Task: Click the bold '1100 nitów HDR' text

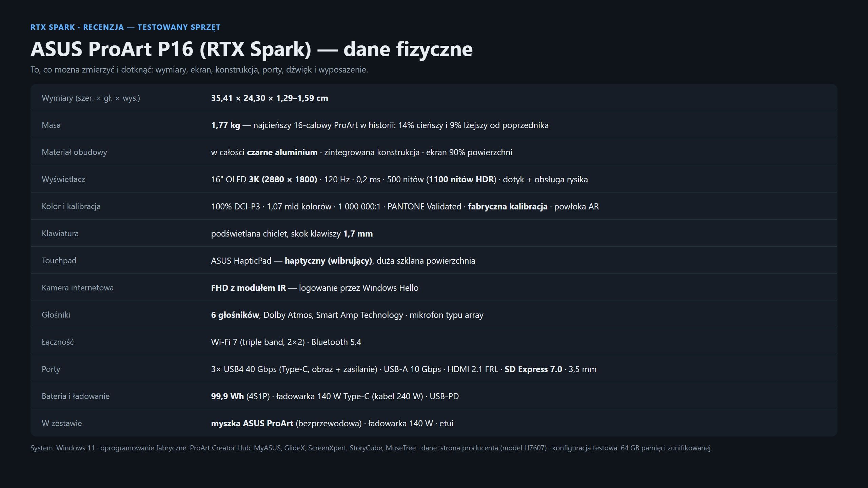Action: pyautogui.click(x=461, y=179)
